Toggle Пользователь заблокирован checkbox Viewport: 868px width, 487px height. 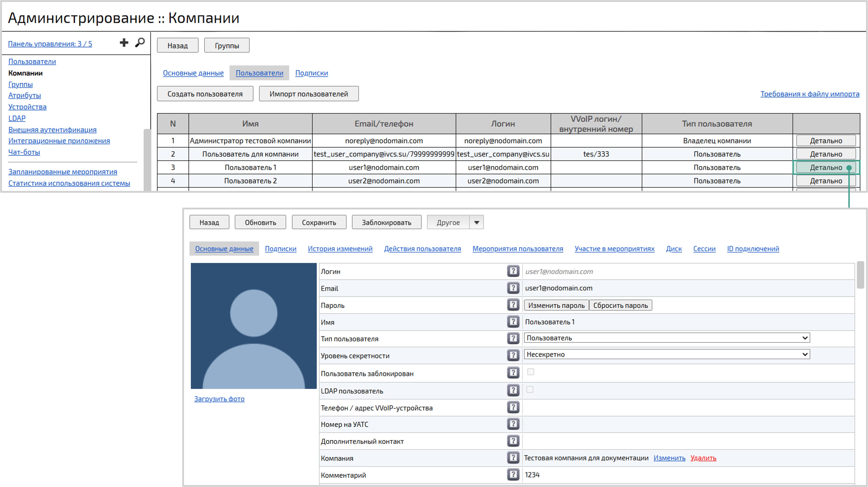coord(530,372)
